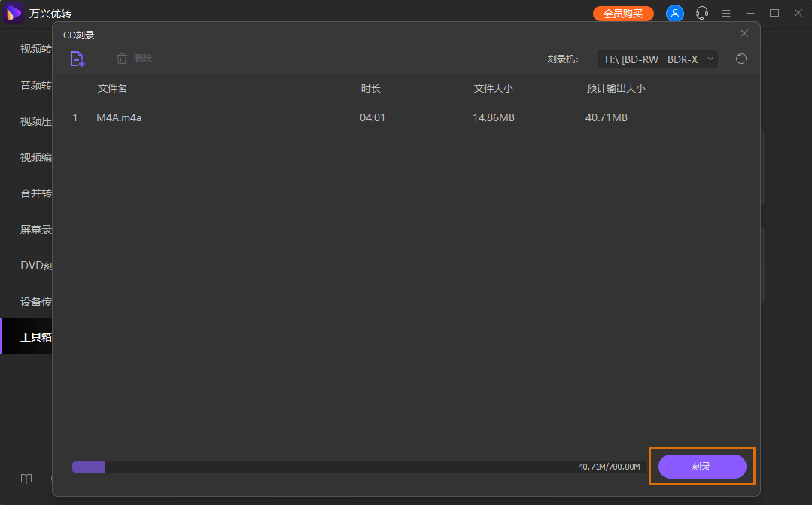Click the 刻录 burn button
812x505 pixels.
[x=701, y=467]
